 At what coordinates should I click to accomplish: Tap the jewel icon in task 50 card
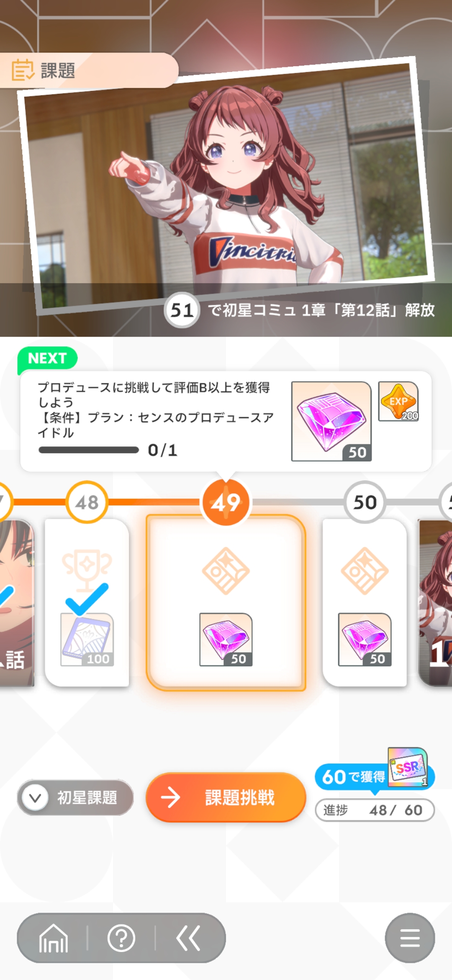(365, 639)
